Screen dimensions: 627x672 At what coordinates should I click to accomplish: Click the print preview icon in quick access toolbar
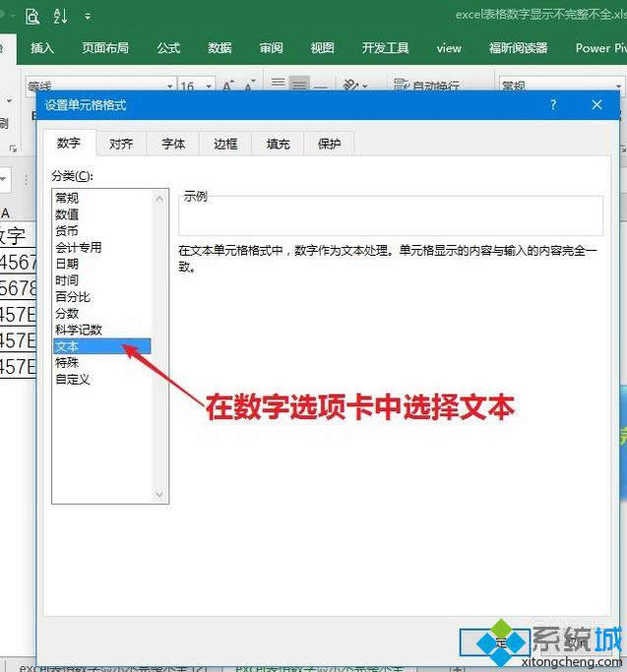coord(32,17)
